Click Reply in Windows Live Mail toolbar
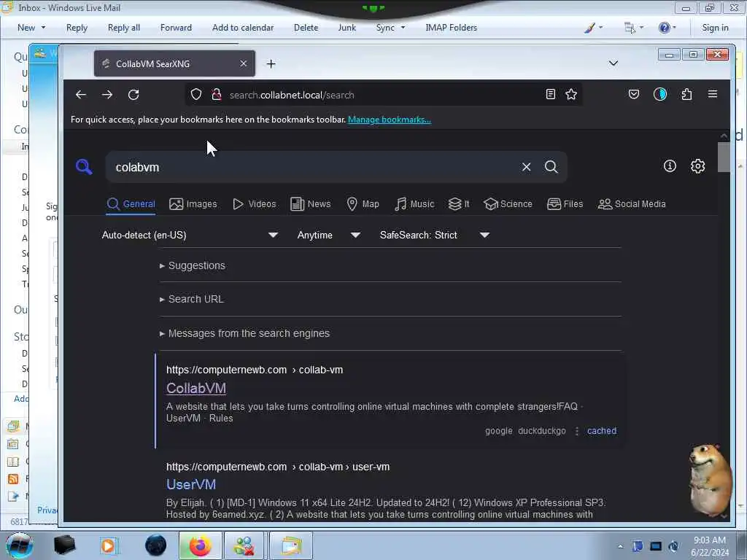747x560 pixels. pos(77,28)
